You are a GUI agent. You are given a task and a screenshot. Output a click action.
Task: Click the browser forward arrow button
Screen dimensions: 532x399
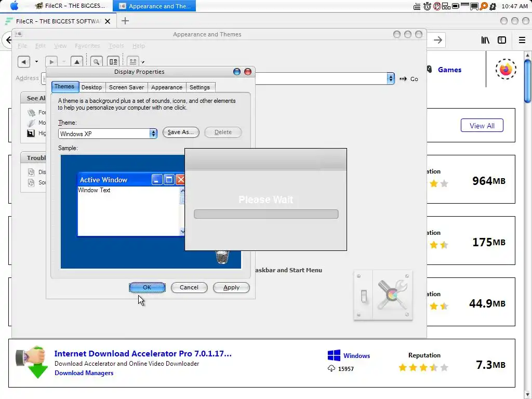pyautogui.click(x=437, y=40)
